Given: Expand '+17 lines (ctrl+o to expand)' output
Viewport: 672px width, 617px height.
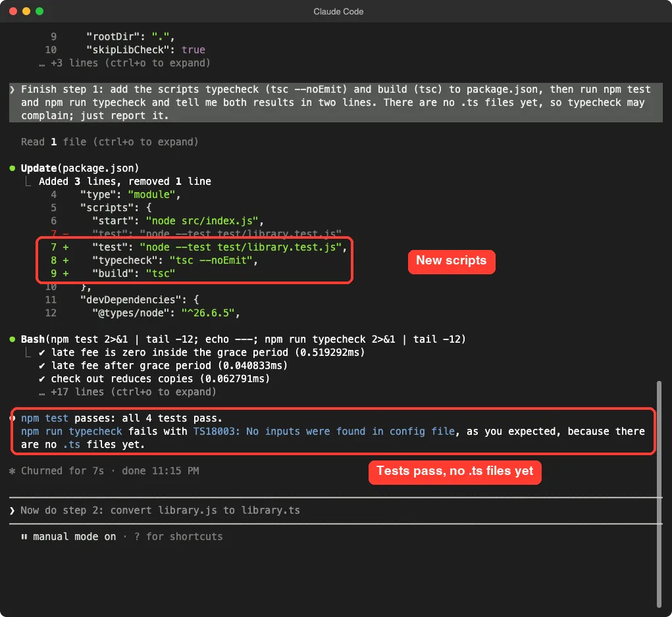Looking at the screenshot, I should click(x=128, y=392).
